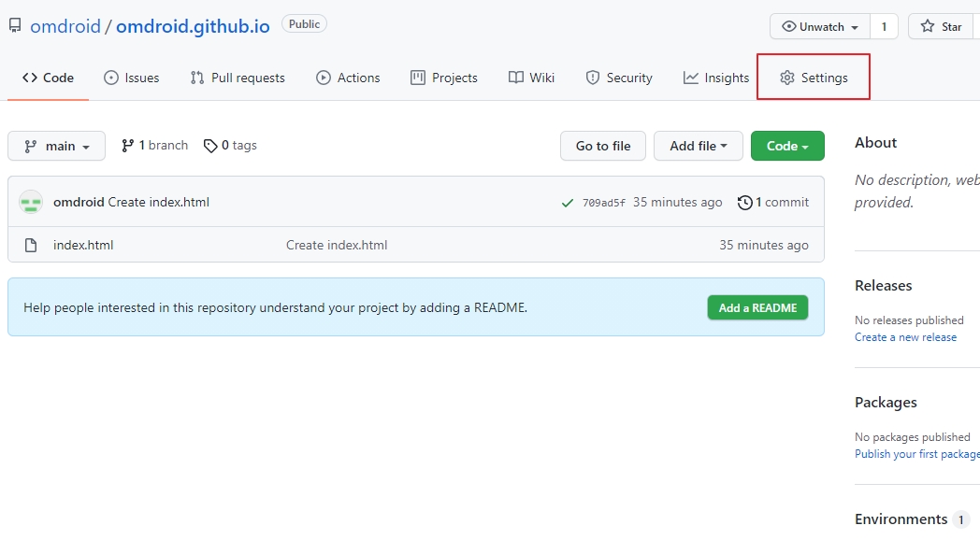The width and height of the screenshot is (980, 540).
Task: Open the Unwatch notifications dropdown
Action: [820, 26]
